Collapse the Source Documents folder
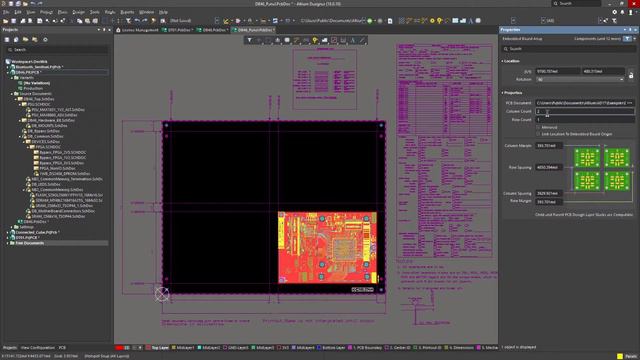Image resolution: width=640 pixels, height=360 pixels. (x=12, y=93)
